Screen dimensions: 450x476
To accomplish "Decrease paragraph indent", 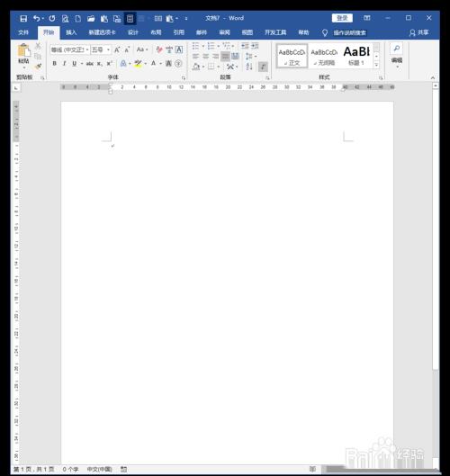I will click(245, 46).
